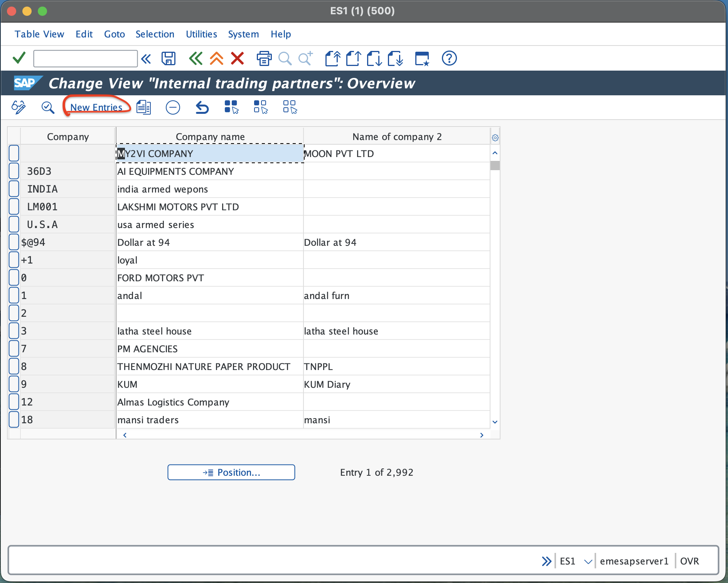Viewport: 728px width, 583px height.
Task: Select row checkbox for FORD MOTORS PVT
Action: click(14, 277)
